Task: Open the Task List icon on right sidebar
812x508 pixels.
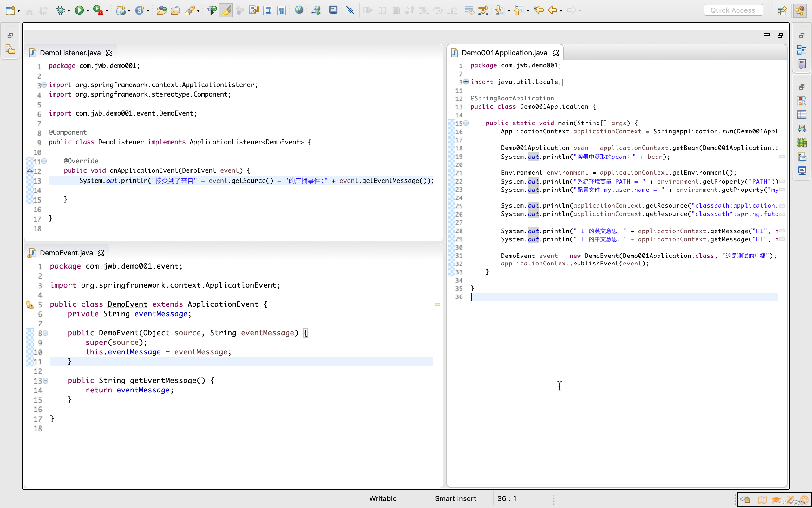Action: click(x=802, y=64)
